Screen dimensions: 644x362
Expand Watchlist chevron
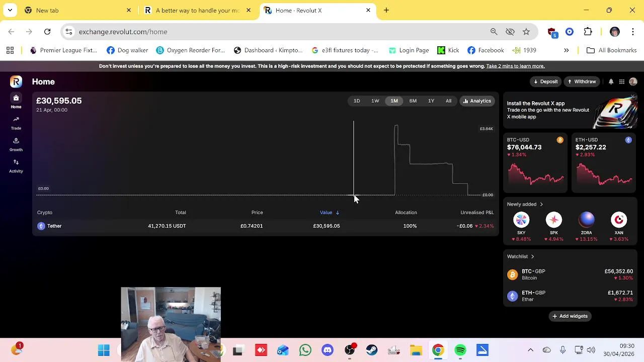coord(532,256)
